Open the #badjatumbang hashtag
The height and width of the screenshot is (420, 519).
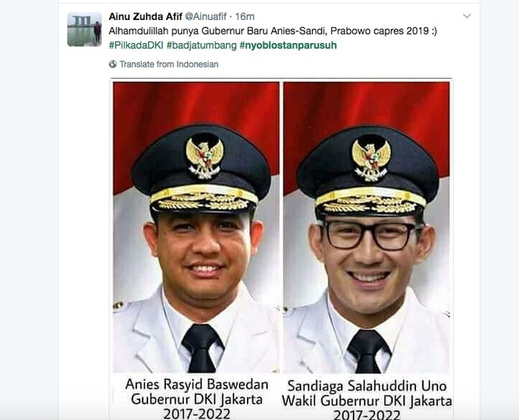pos(202,45)
